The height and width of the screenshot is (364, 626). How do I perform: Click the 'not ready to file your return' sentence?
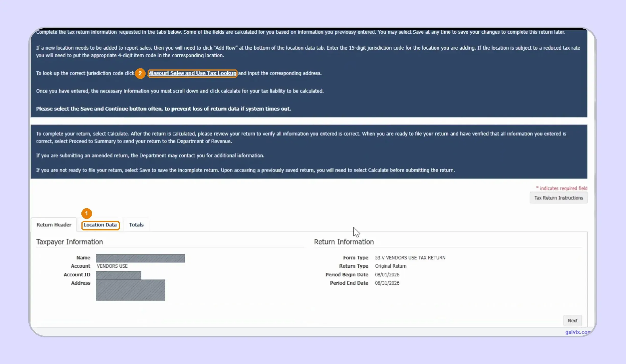[245, 170]
